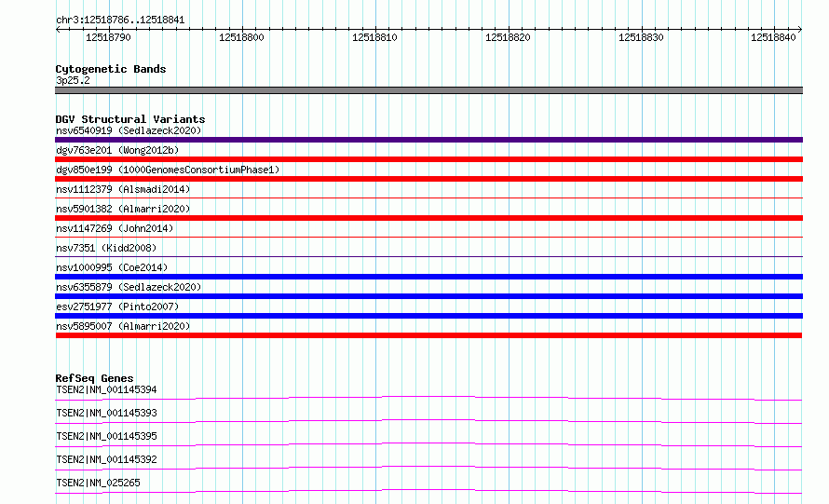Open transcript TSEN2|NM_001145394
This screenshot has width=829, height=504.
click(x=106, y=389)
